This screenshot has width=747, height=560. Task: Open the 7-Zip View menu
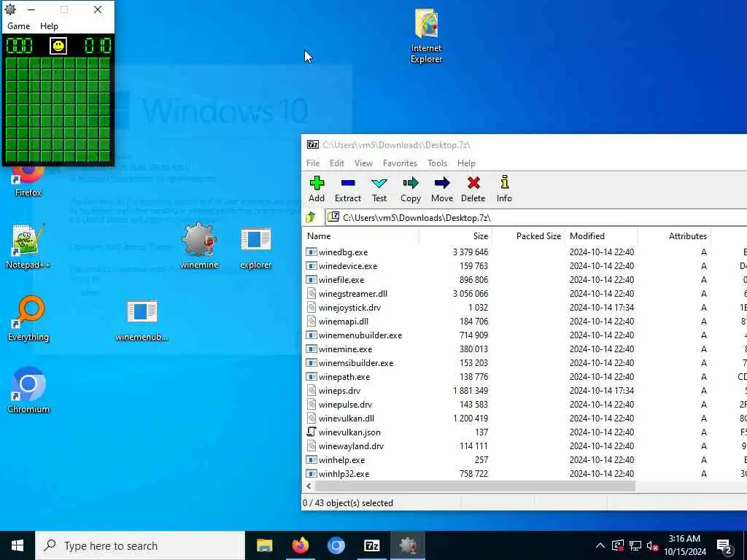[x=363, y=163]
